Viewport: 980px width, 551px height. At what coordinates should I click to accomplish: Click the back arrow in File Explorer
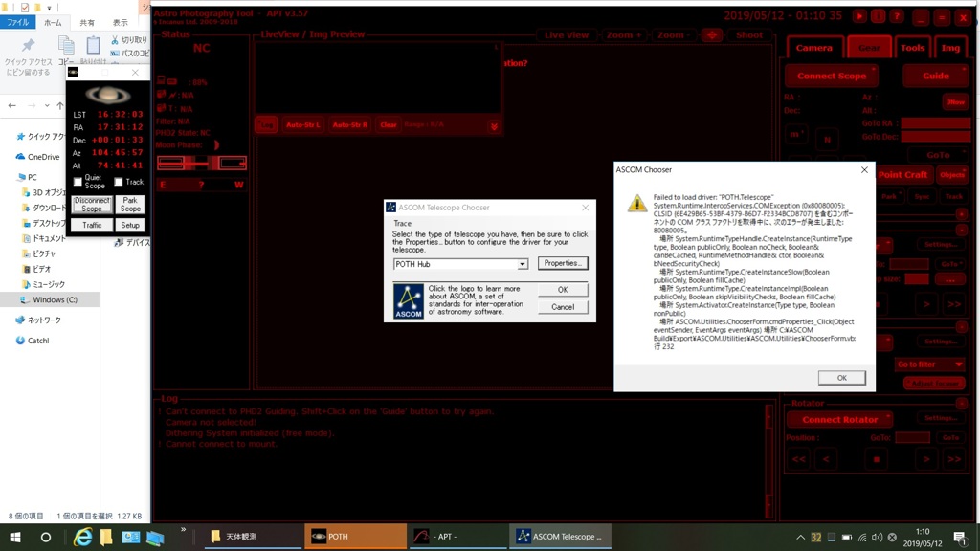pyautogui.click(x=11, y=105)
